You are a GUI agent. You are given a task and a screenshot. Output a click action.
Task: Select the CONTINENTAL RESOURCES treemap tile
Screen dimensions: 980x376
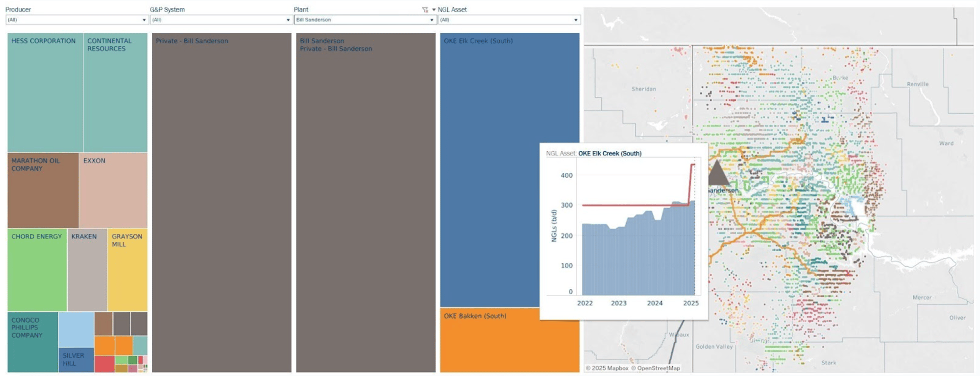pyautogui.click(x=115, y=93)
